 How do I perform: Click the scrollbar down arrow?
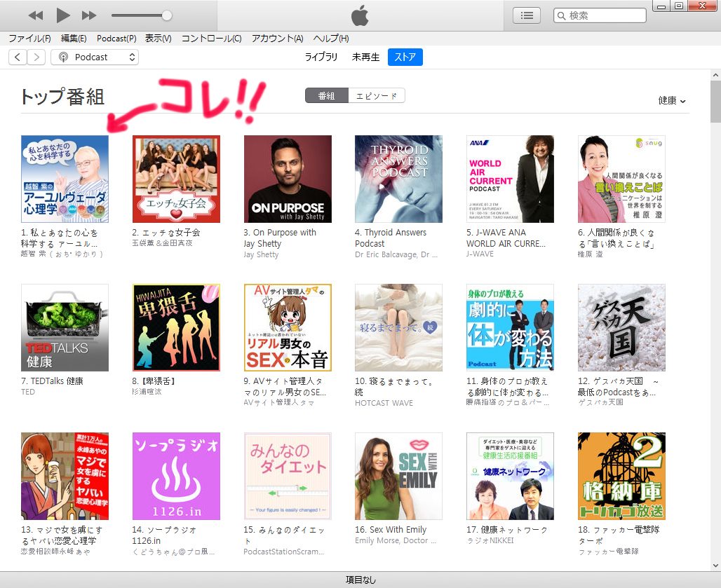[x=715, y=566]
